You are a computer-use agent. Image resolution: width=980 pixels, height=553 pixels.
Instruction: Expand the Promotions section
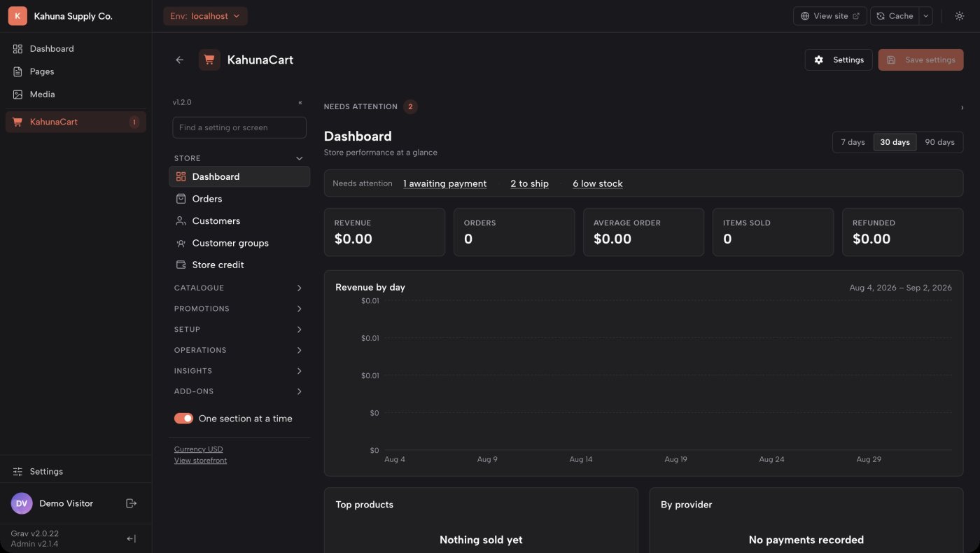tap(239, 309)
